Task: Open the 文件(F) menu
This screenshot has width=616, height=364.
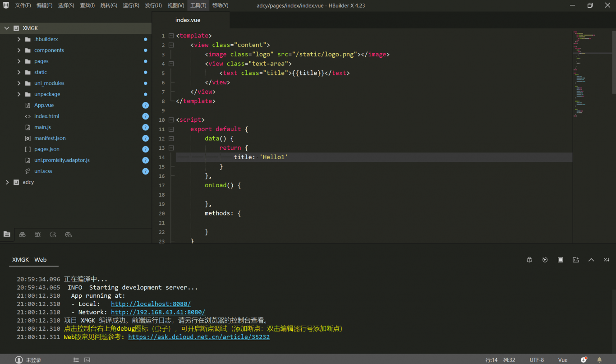Action: pyautogui.click(x=23, y=5)
